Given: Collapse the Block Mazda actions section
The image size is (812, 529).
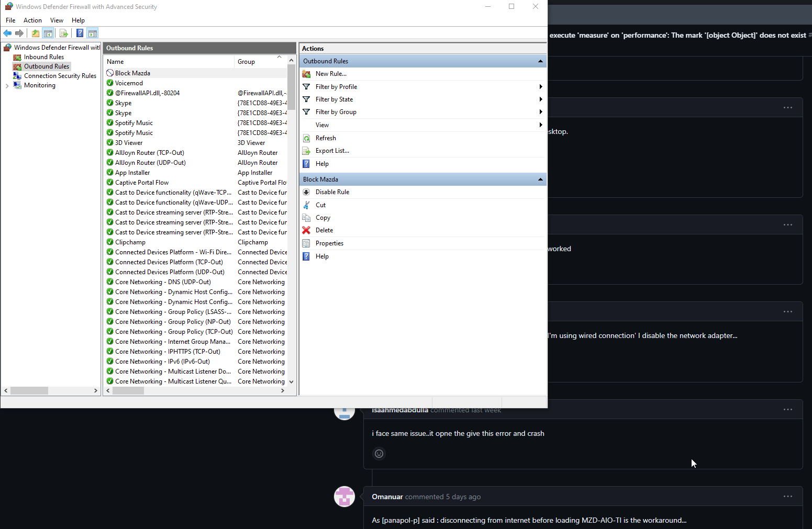Looking at the screenshot, I should pos(540,179).
